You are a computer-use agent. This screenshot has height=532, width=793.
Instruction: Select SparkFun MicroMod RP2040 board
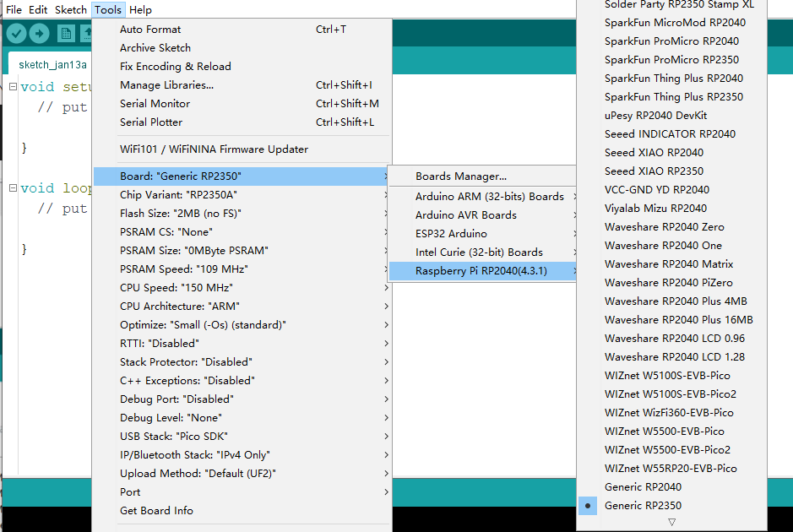tap(672, 22)
